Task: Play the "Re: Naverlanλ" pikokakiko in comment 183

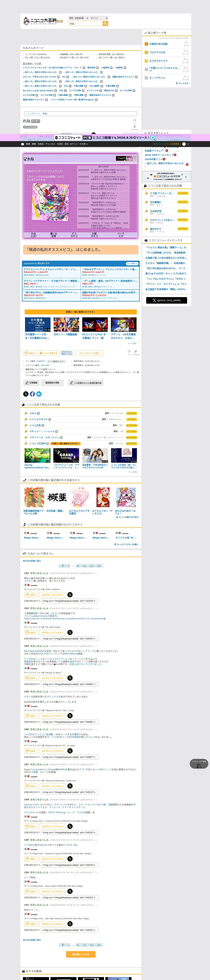Action: pyautogui.click(x=26, y=623)
